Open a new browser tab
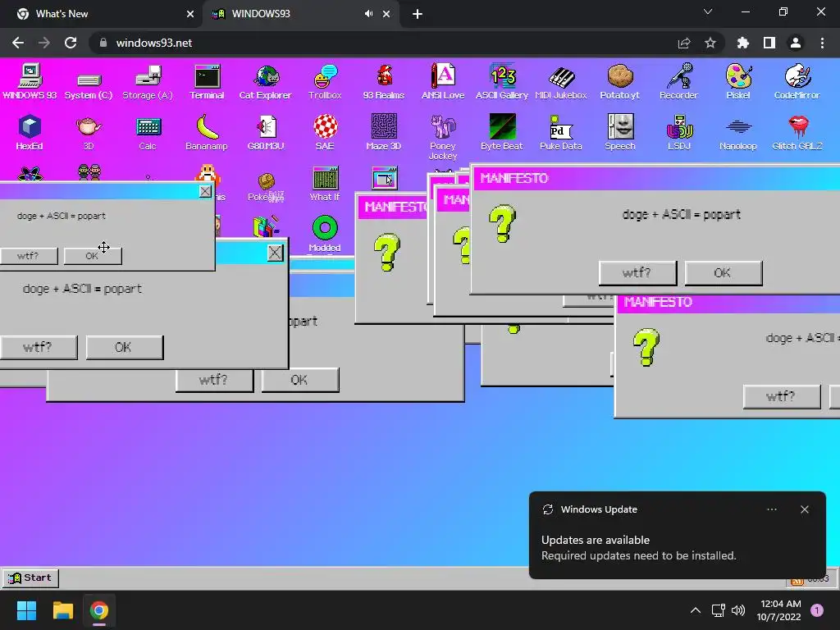Screen dimensions: 840x630 (x=418, y=14)
